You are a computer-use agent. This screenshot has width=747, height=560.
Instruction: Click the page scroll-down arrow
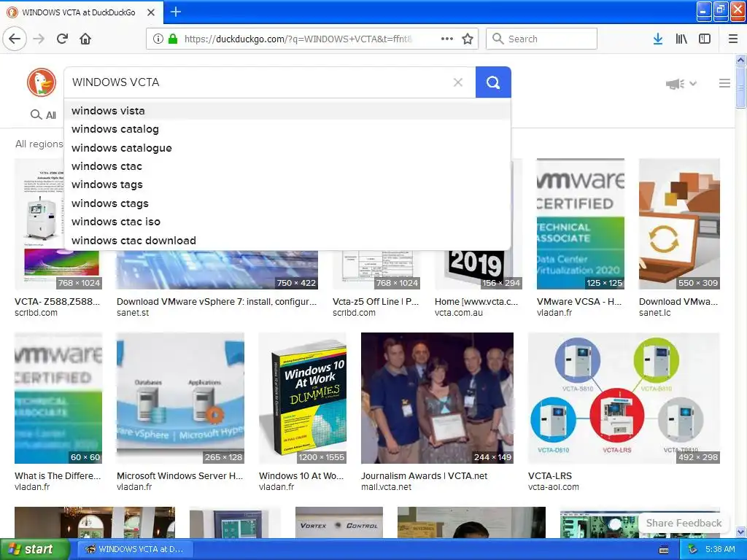point(740,532)
